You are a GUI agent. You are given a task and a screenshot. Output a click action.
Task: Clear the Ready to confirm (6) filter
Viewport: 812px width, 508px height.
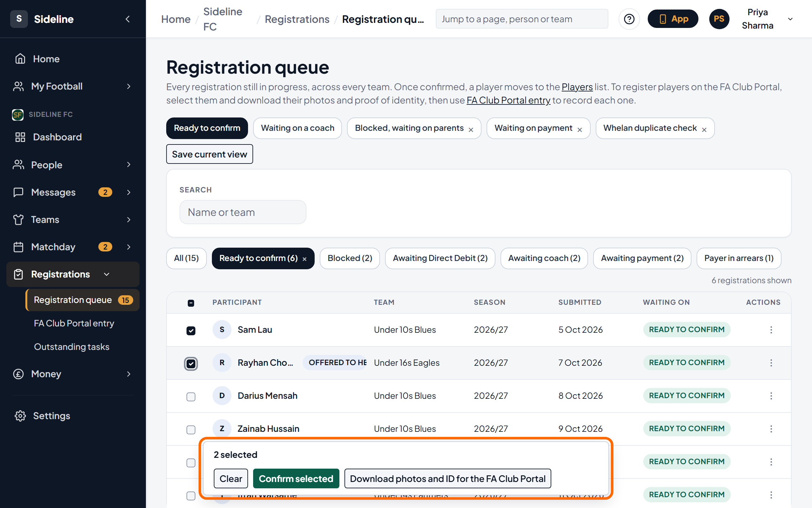304,259
